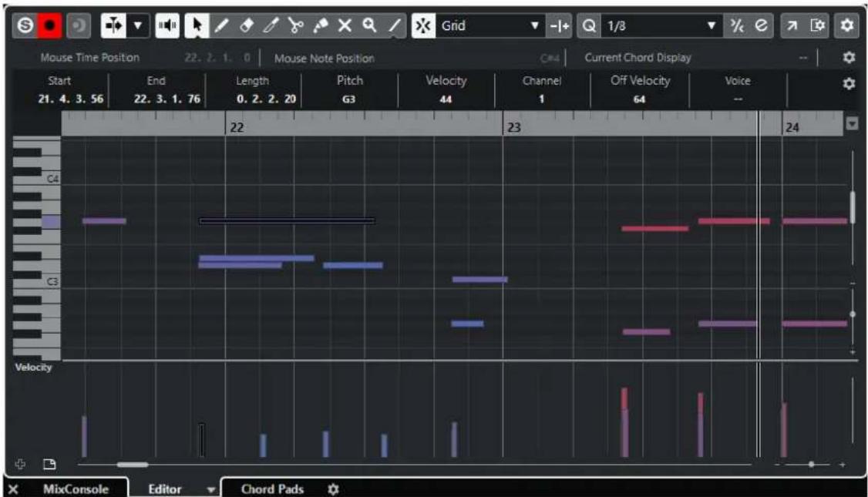Open toolbar setup gear icon
Viewport: 868px width, 497px height.
point(847,25)
